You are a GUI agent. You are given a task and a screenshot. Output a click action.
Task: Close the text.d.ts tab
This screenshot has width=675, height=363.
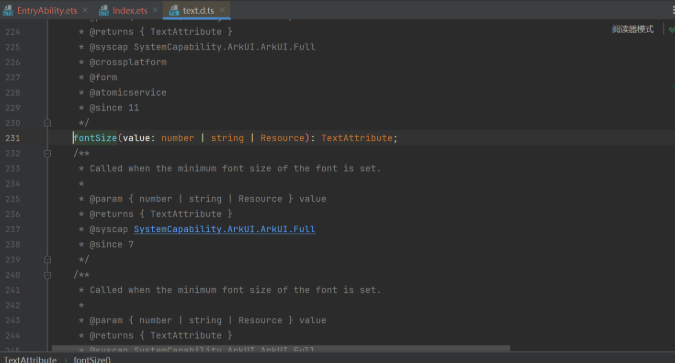click(x=222, y=10)
